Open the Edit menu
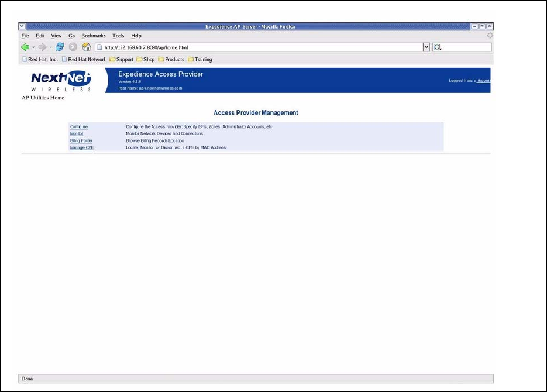547x392 pixels. [x=40, y=36]
